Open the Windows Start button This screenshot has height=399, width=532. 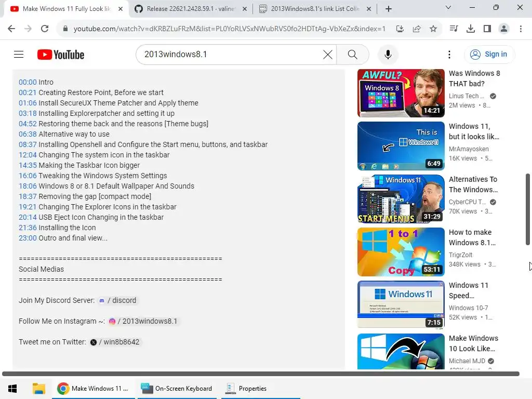[x=12, y=389]
